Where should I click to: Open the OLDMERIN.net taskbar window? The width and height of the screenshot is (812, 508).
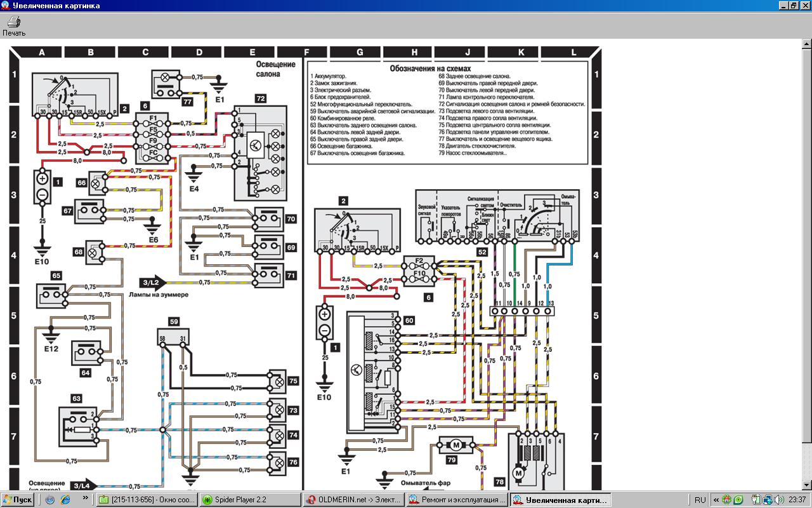(353, 500)
